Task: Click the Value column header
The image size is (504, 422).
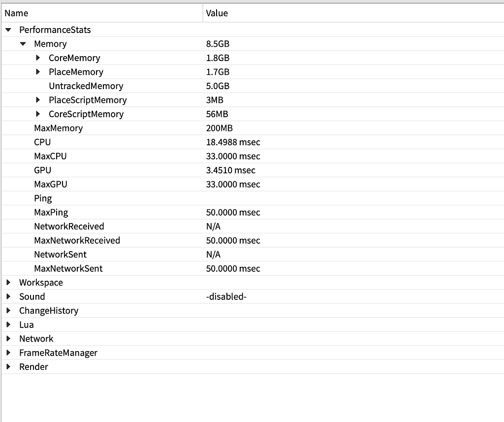Action: (217, 13)
